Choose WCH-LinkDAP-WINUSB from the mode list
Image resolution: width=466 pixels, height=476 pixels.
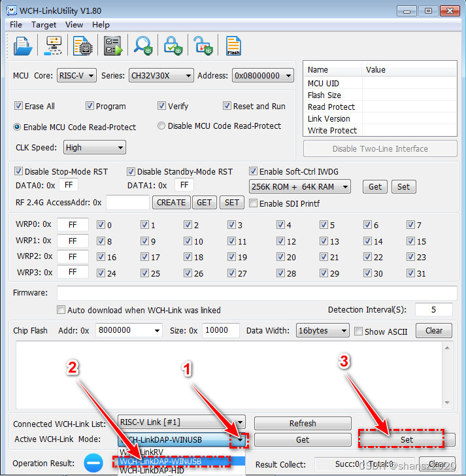coord(182,461)
